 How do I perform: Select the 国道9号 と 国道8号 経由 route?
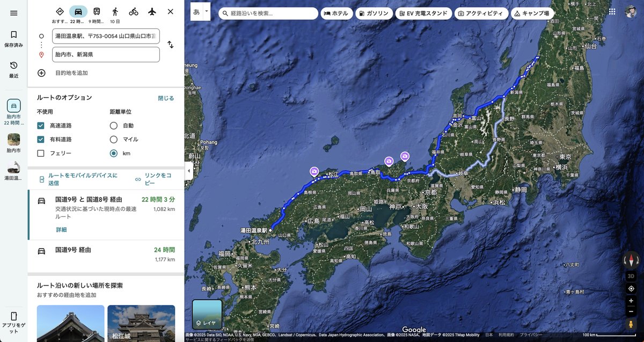pyautogui.click(x=106, y=215)
